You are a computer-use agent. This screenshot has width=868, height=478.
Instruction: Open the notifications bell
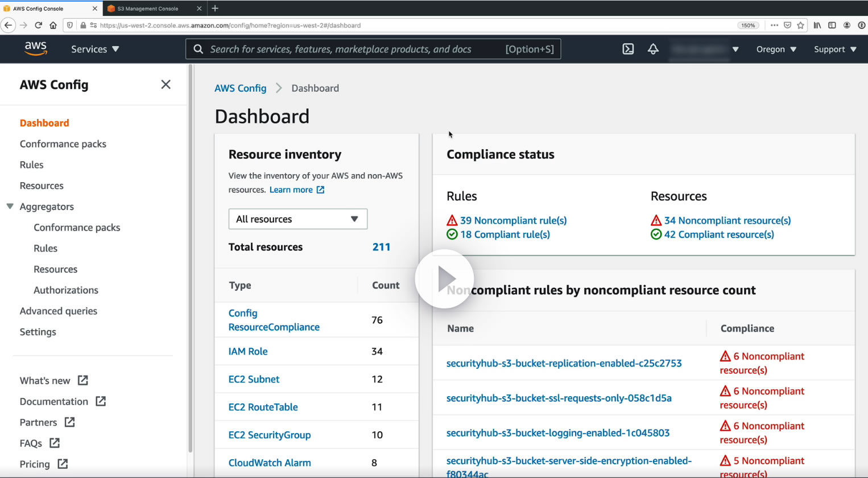click(x=653, y=49)
